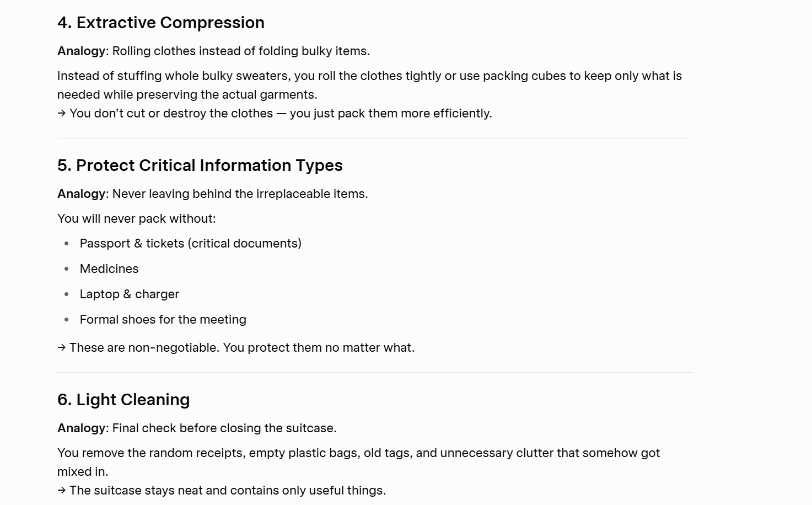Click the arrow before 'The suitcase stays neat'
This screenshot has width=812, height=505.
(x=62, y=491)
